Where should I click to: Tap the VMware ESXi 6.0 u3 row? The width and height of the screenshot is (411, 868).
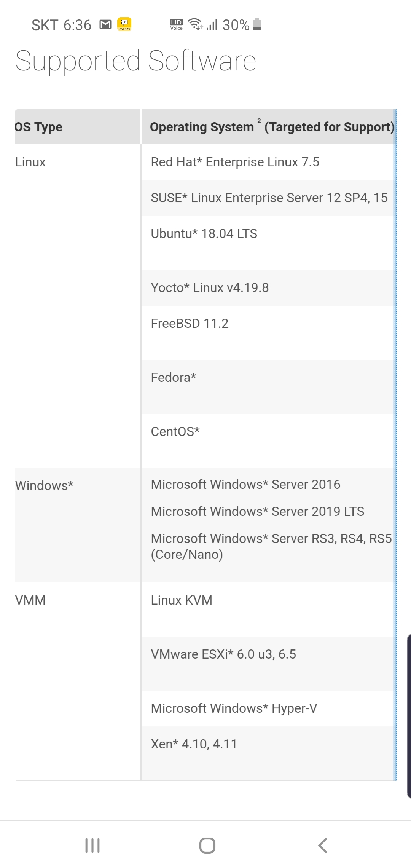pos(267,664)
